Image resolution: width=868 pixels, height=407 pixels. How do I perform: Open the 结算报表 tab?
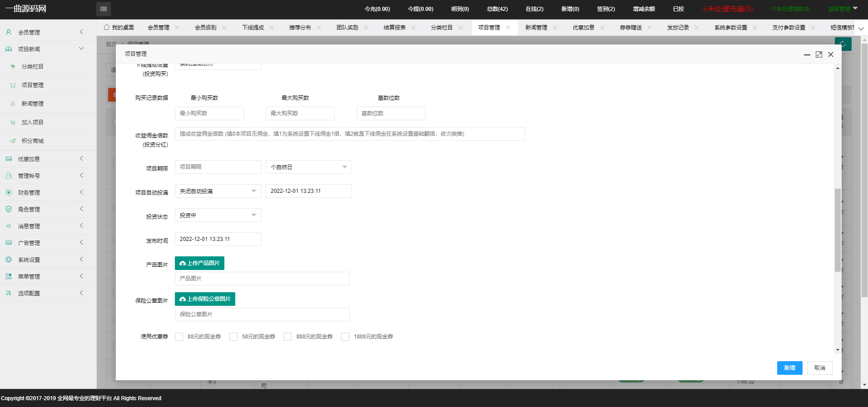point(394,28)
